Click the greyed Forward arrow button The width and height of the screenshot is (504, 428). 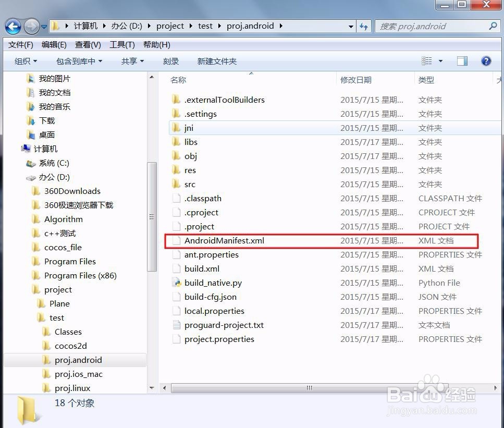[32, 27]
